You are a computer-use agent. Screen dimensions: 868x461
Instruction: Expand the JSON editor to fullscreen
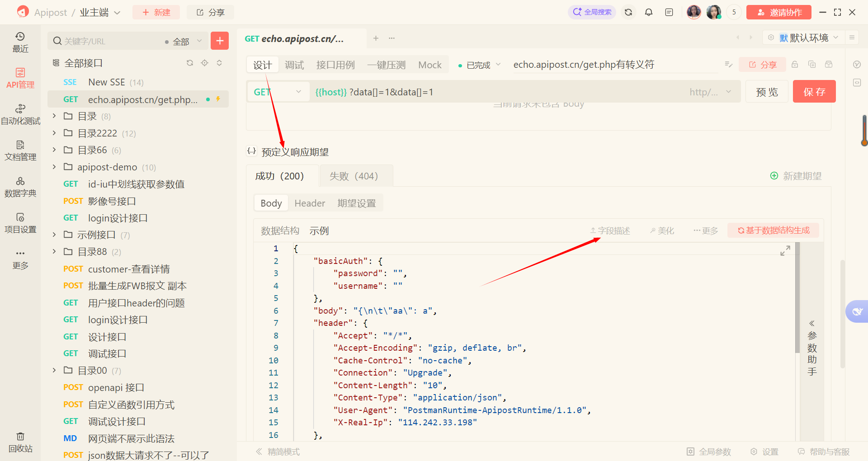[785, 250]
